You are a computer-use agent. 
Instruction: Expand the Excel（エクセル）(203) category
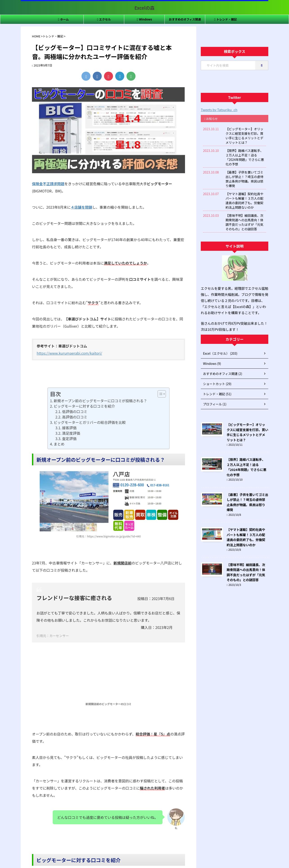click(x=234, y=354)
